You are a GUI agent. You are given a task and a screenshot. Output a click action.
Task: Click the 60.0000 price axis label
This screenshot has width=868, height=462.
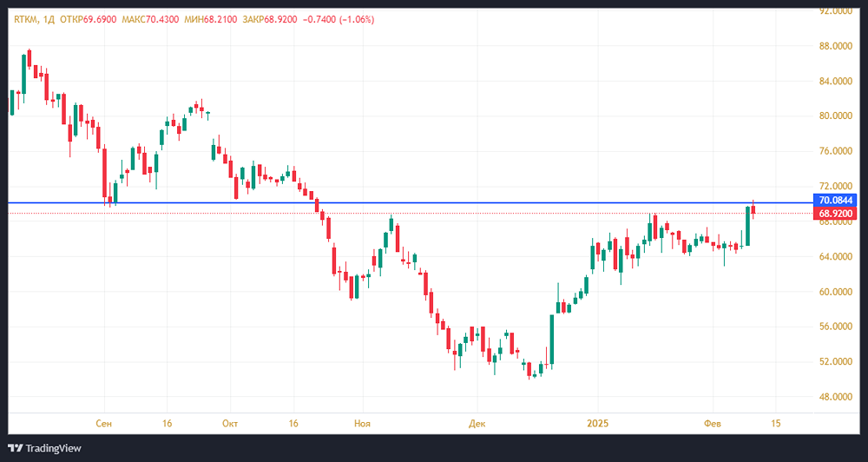835,292
